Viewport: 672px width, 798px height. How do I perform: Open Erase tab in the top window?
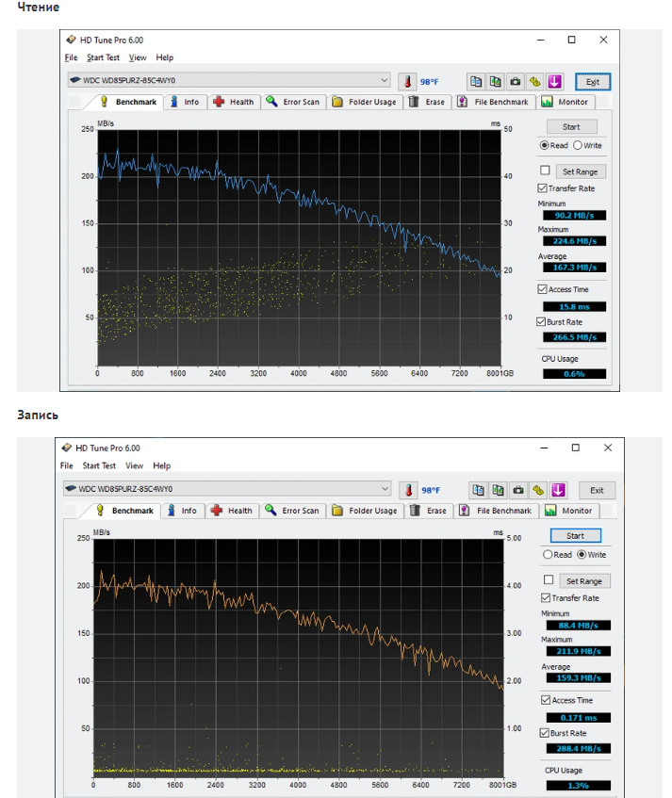point(428,102)
